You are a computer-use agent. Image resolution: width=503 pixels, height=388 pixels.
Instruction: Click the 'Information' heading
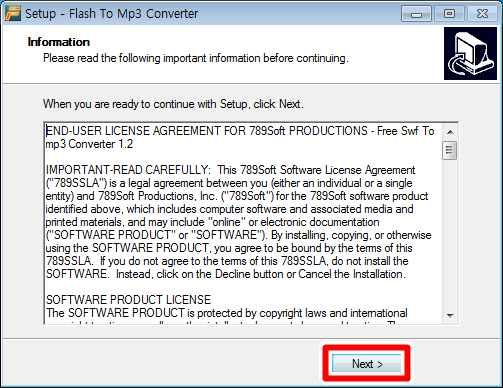[x=59, y=42]
